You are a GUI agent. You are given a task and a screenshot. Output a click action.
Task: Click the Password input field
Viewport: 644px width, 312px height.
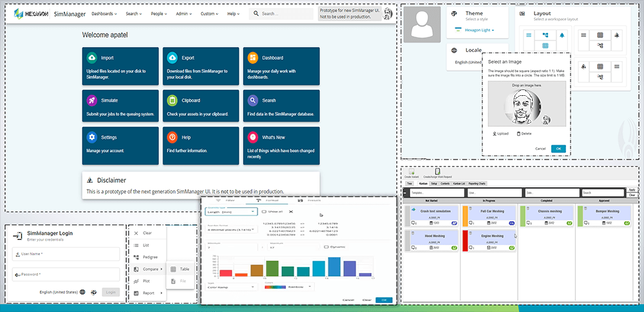pyautogui.click(x=66, y=274)
